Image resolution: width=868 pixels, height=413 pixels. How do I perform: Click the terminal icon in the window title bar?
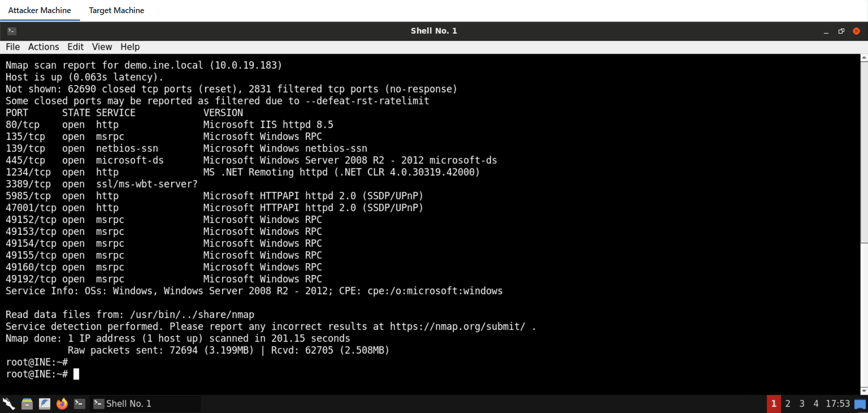[x=12, y=31]
